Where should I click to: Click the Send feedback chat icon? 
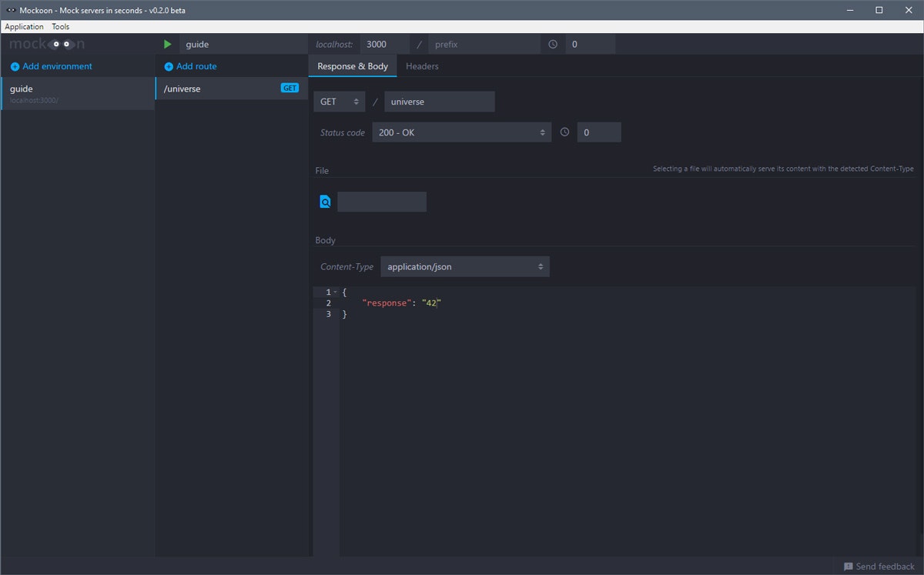click(x=849, y=567)
